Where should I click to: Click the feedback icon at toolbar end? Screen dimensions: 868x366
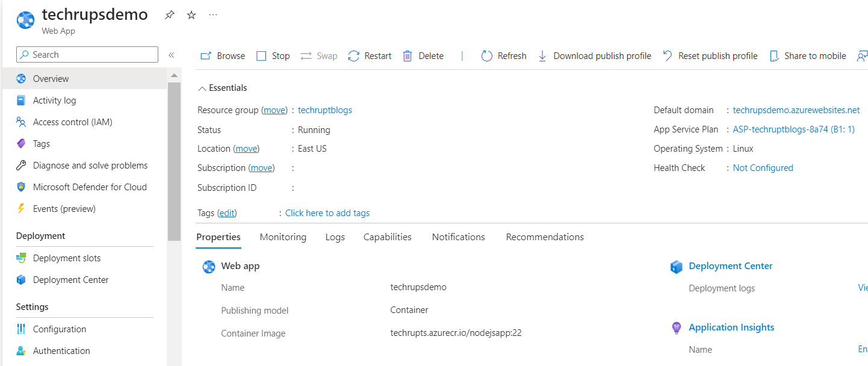(x=862, y=56)
